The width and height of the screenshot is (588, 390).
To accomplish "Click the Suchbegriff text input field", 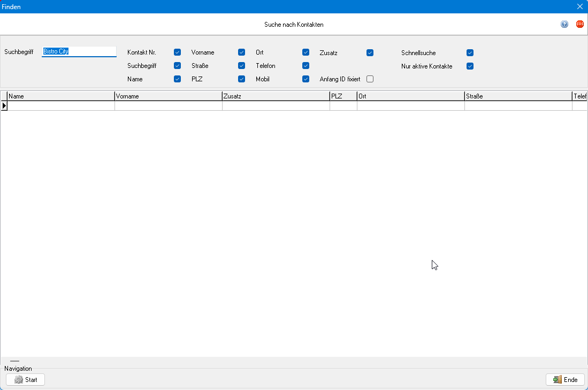I will click(x=79, y=52).
